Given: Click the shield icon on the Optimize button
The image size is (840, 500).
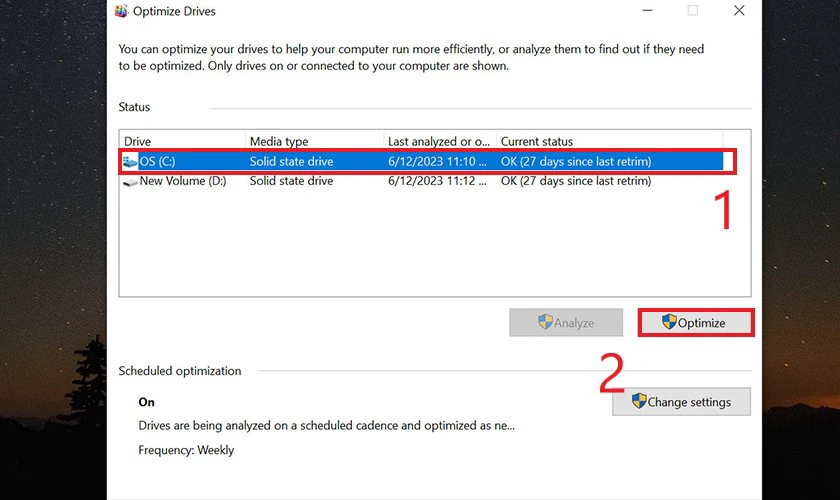Looking at the screenshot, I should [669, 322].
